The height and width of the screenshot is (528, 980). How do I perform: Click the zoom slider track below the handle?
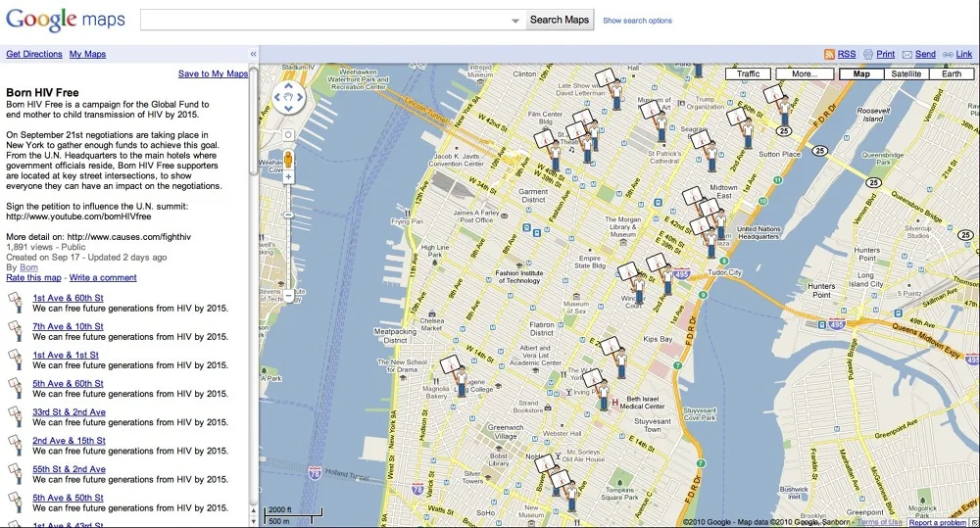pyautogui.click(x=288, y=253)
